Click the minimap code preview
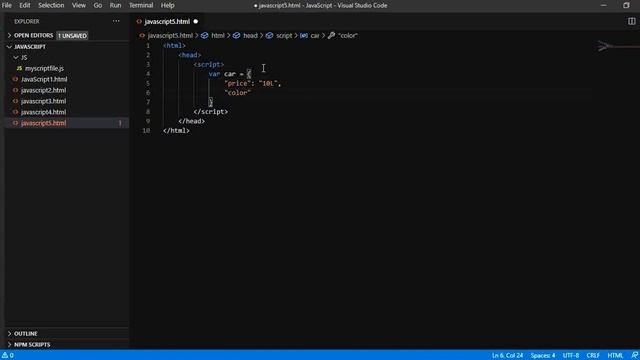 pos(617,46)
